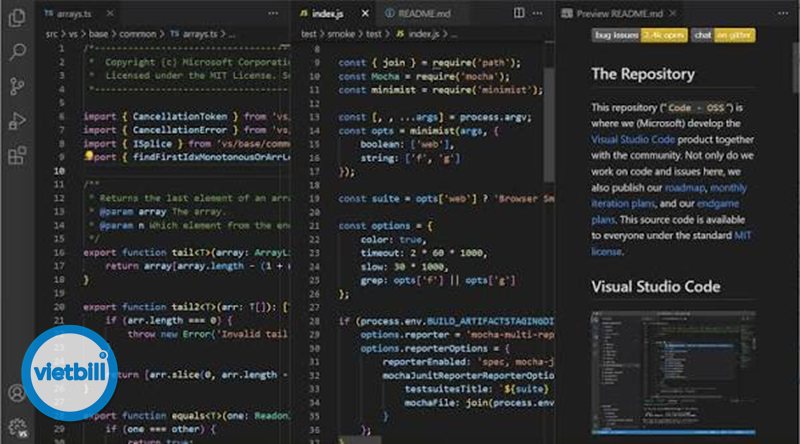Open more actions for index.js editor group
The image size is (800, 444).
tap(537, 13)
